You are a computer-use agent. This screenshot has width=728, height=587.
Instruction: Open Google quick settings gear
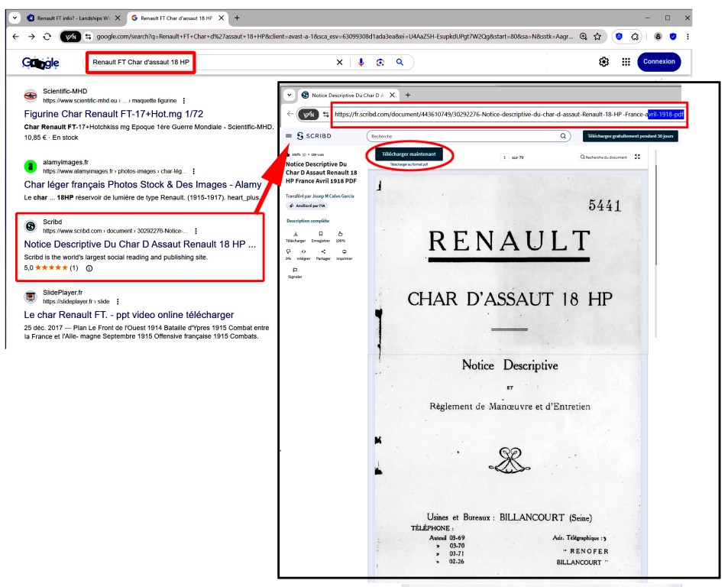click(x=603, y=62)
